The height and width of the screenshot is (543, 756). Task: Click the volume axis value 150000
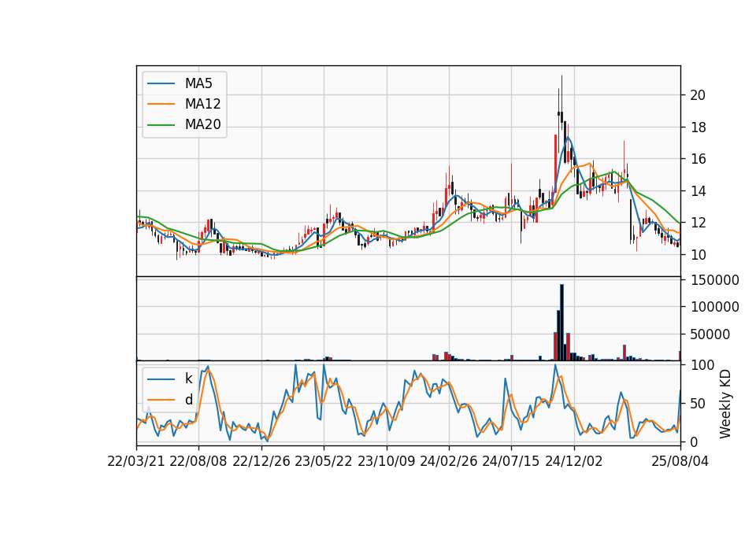tap(714, 280)
